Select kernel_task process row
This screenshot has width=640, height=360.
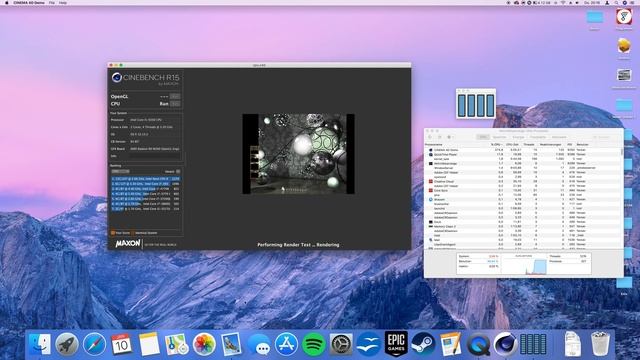point(522,159)
